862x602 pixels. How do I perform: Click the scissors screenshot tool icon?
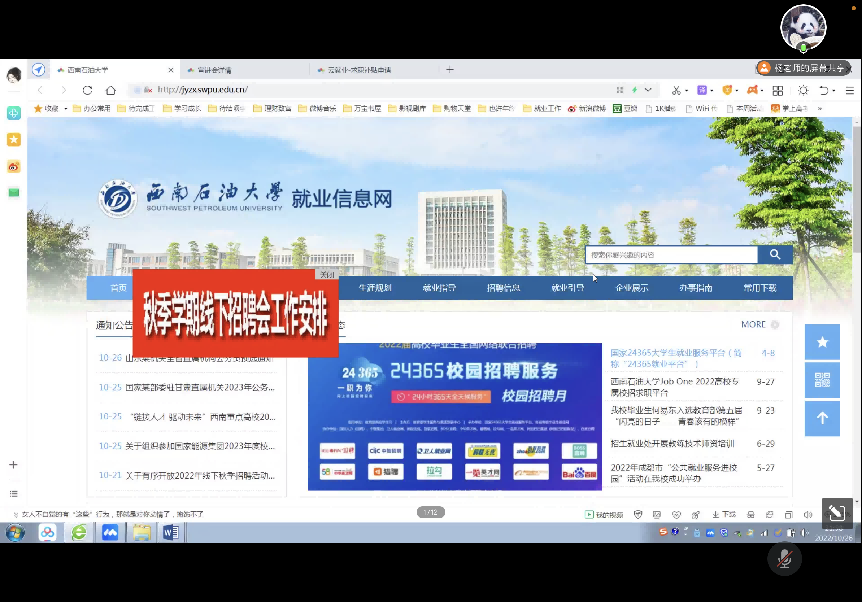[x=676, y=90]
